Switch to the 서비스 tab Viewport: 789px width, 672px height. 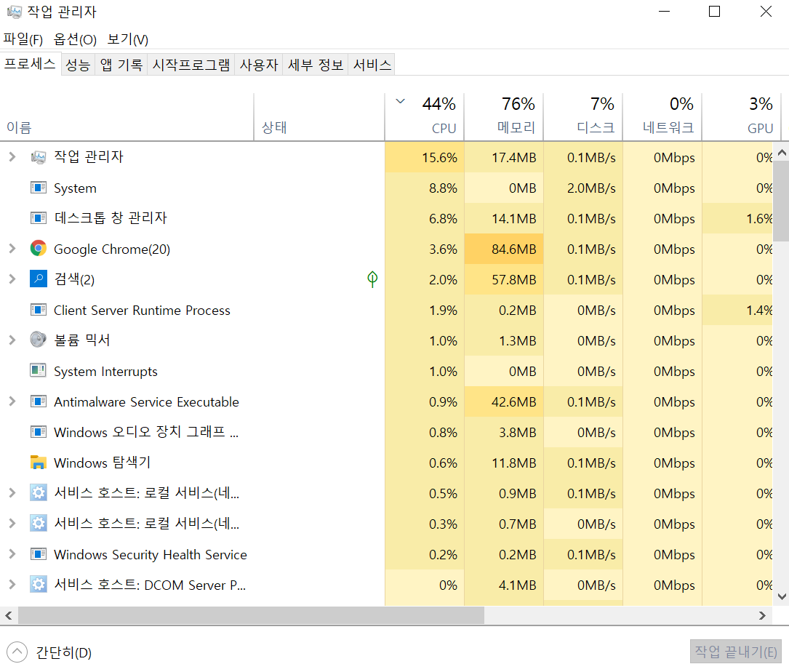372,65
